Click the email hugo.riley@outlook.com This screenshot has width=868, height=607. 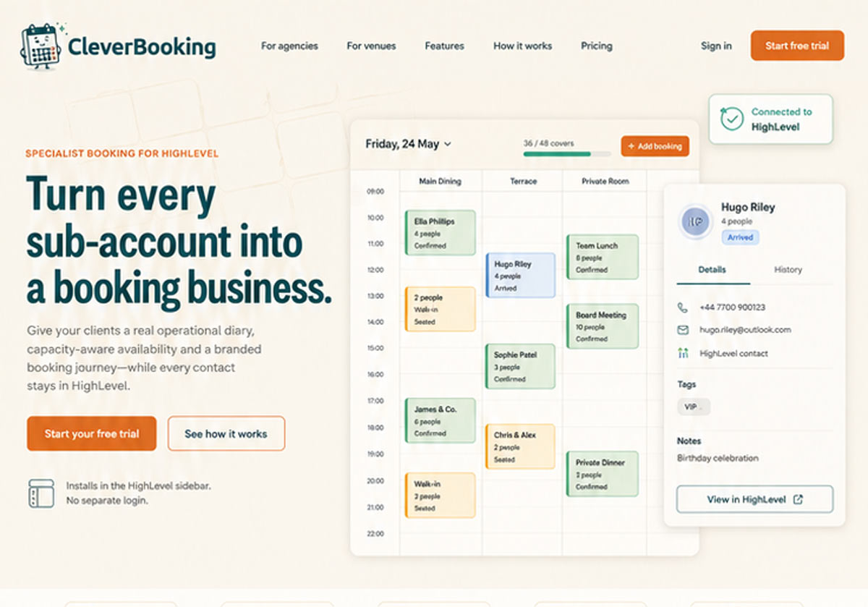[745, 330]
